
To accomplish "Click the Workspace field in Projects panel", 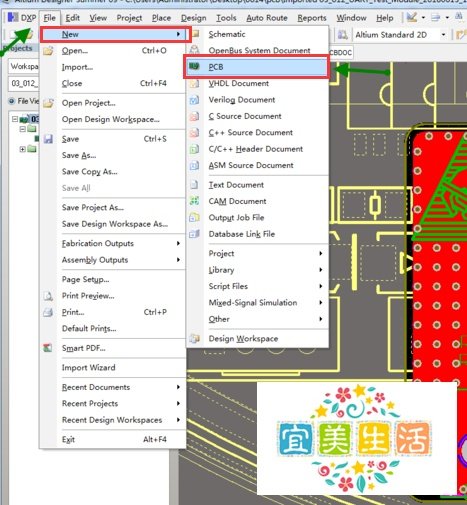I will 23,66.
